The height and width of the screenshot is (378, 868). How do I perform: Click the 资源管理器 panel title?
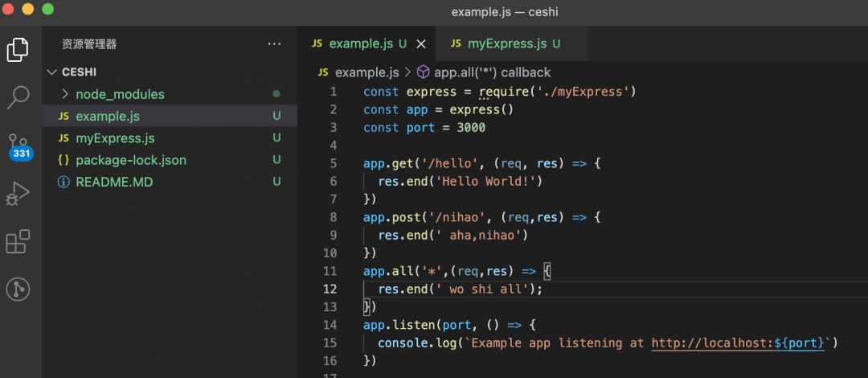pyautogui.click(x=89, y=44)
